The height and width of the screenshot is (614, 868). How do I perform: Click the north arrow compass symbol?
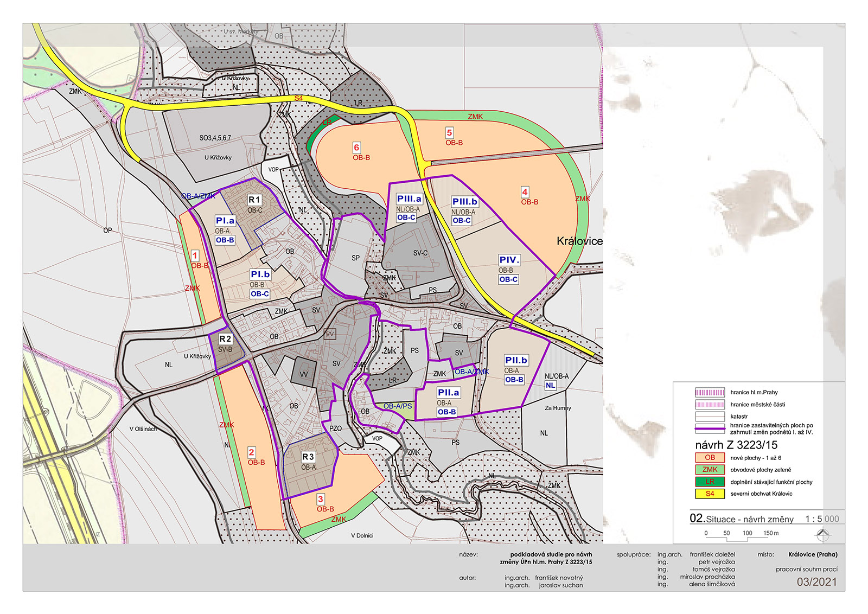pyautogui.click(x=823, y=535)
